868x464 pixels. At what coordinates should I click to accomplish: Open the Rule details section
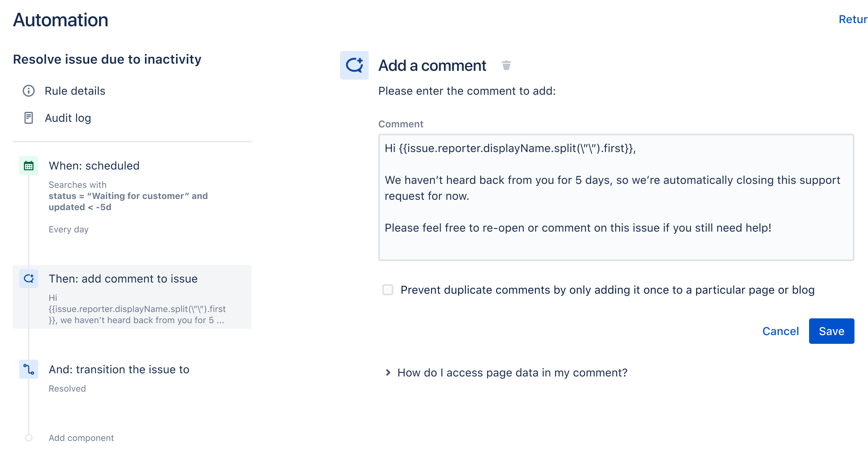coord(75,91)
